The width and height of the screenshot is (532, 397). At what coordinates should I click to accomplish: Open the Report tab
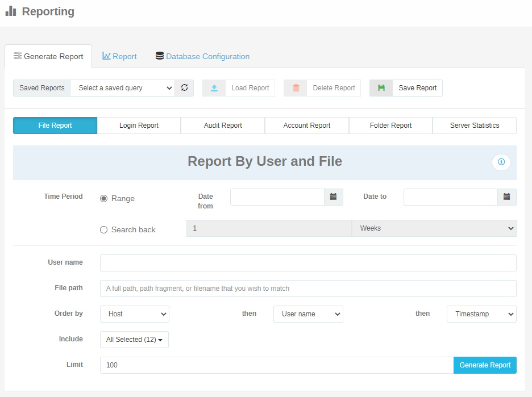click(x=119, y=56)
